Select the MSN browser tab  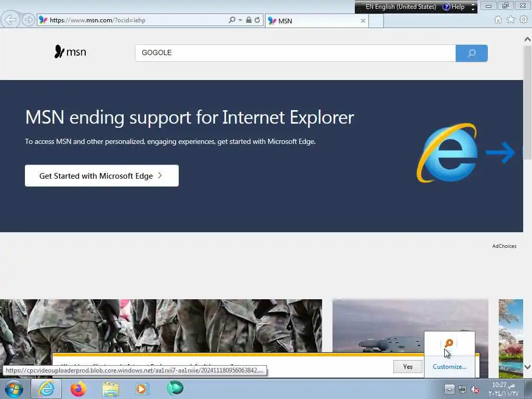[316, 21]
